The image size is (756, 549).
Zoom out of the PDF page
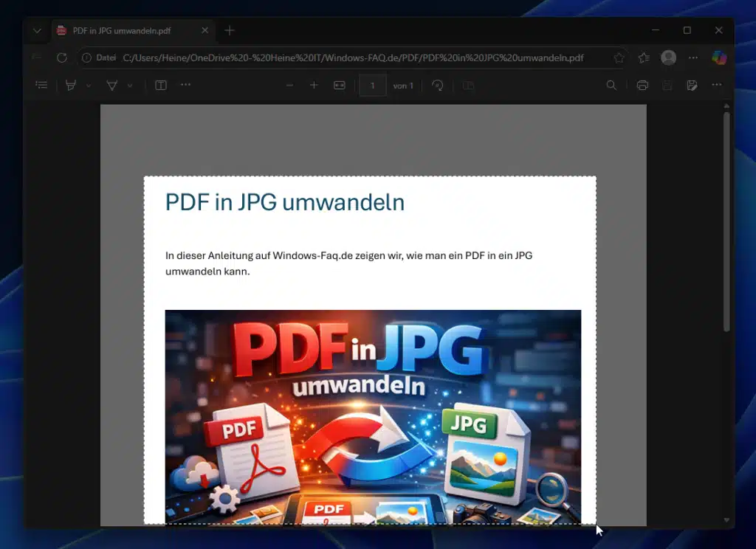290,85
